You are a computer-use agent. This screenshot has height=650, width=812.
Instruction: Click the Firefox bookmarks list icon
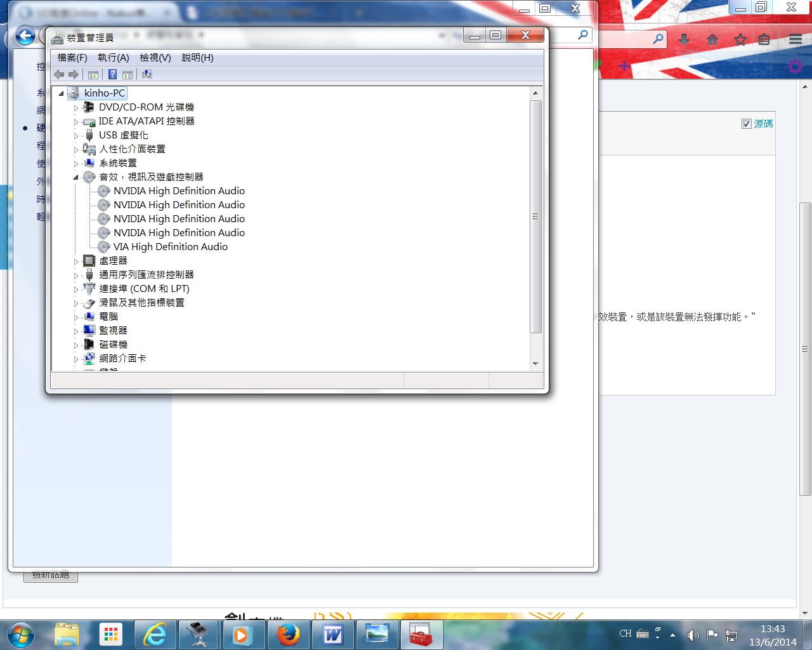pos(764,39)
